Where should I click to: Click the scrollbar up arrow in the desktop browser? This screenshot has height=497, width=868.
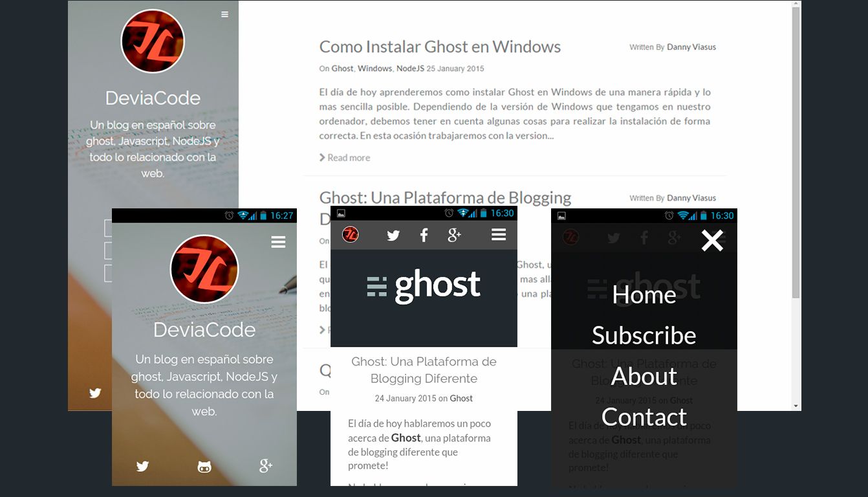[796, 5]
